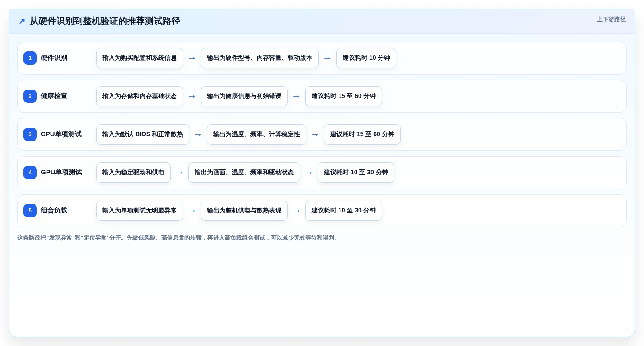Click the 输入为存储和内存基础状态 chip

pyautogui.click(x=140, y=96)
